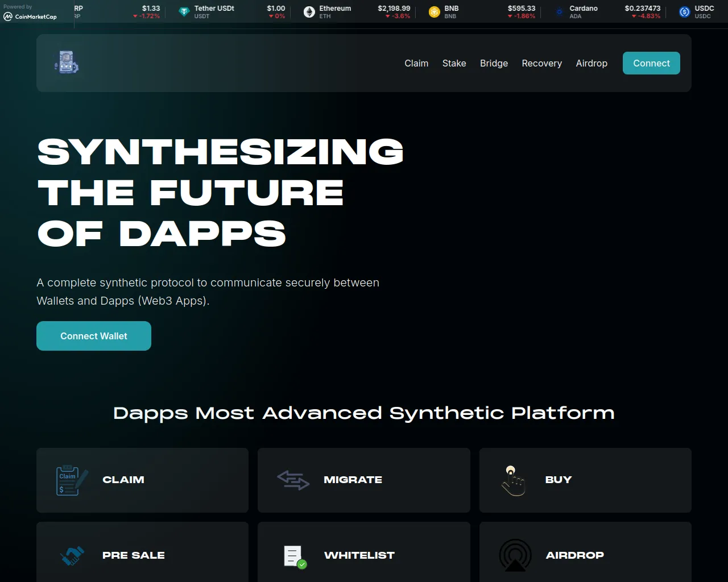The height and width of the screenshot is (582, 728).
Task: Click the Powered by text
Action: (x=18, y=7)
